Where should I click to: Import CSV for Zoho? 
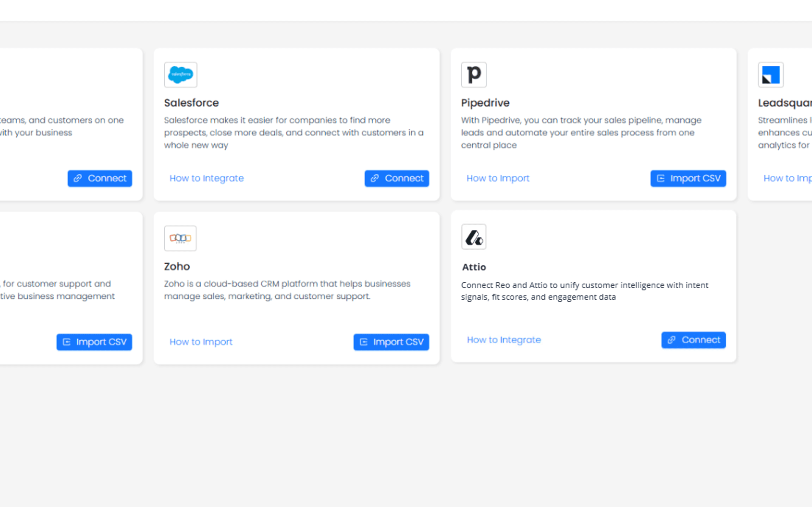[x=391, y=342]
